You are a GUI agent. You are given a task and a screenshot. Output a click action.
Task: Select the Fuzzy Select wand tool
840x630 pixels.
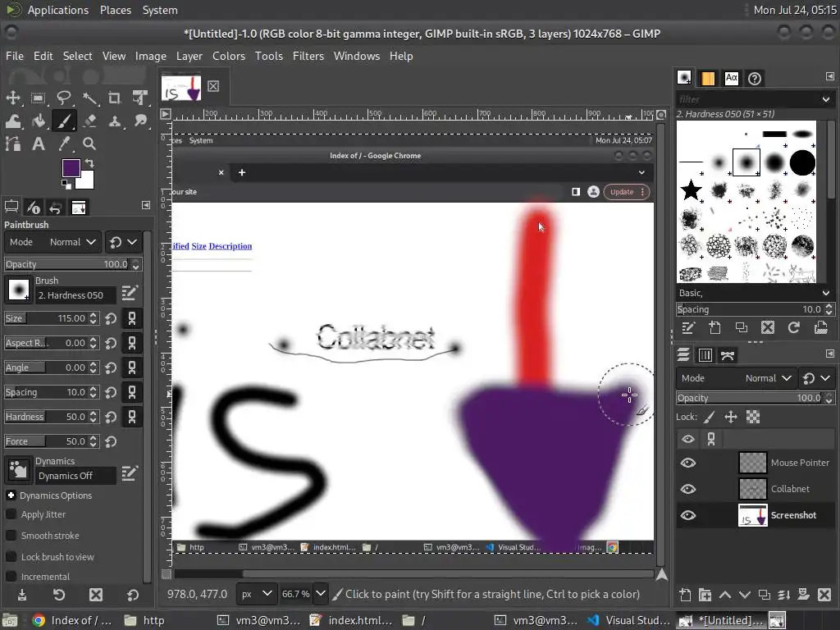[x=89, y=98]
